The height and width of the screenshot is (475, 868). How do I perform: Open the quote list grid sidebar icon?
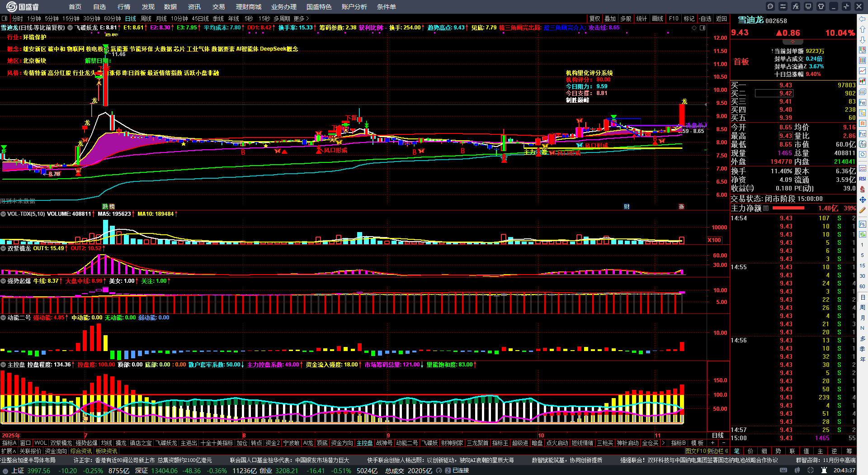point(863,61)
